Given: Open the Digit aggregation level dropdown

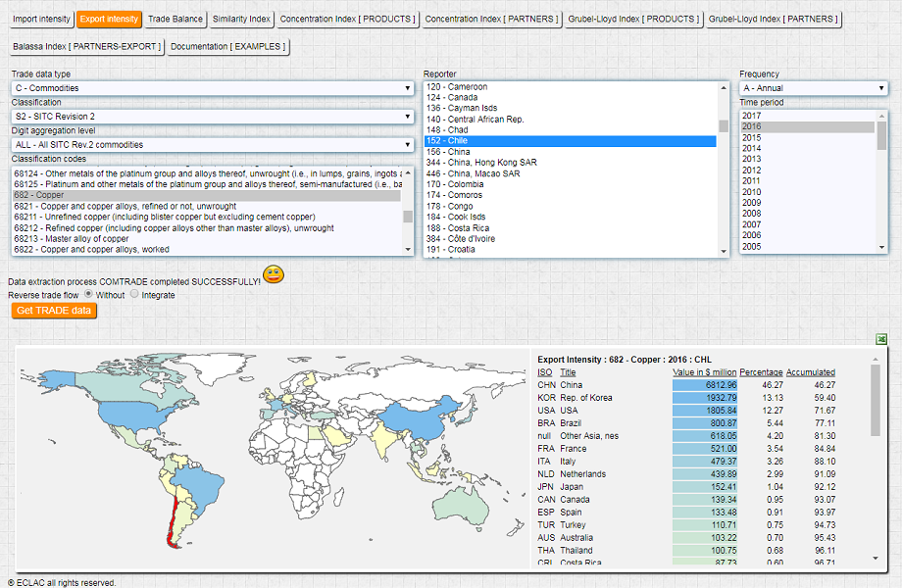Looking at the screenshot, I should (x=212, y=145).
